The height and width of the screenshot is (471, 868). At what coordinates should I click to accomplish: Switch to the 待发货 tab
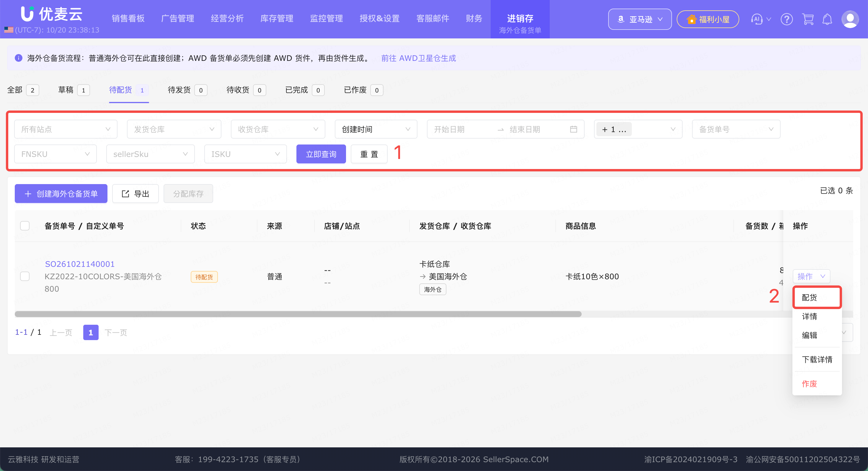pyautogui.click(x=187, y=90)
